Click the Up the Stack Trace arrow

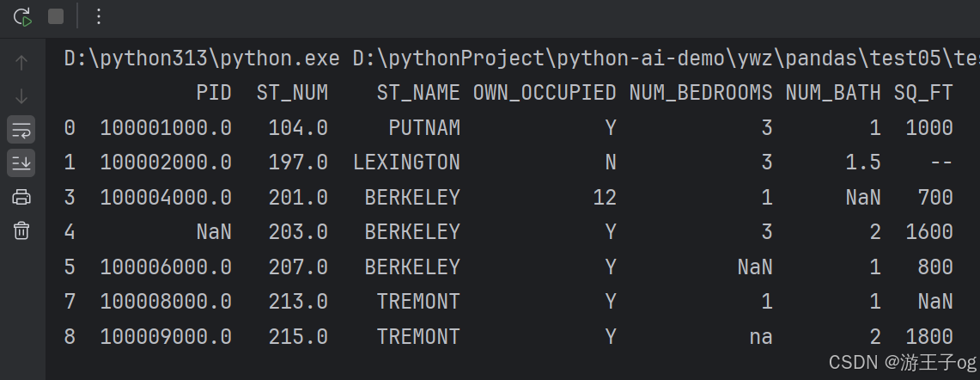[21, 63]
